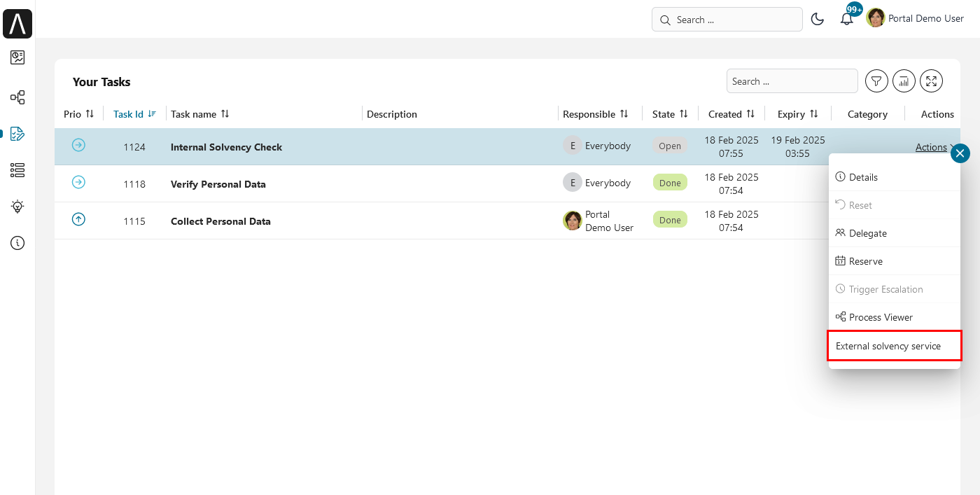Expand the task list to fullscreen
This screenshot has height=495, width=980.
click(931, 81)
